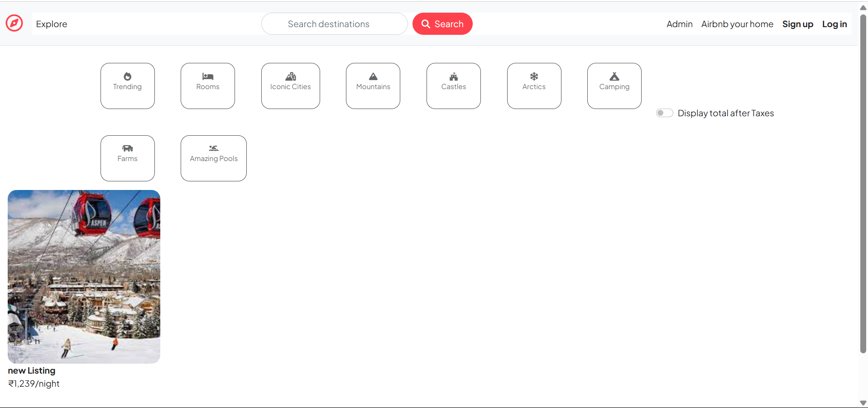Open the Aspen listing photo
This screenshot has height=408, width=868.
click(84, 277)
